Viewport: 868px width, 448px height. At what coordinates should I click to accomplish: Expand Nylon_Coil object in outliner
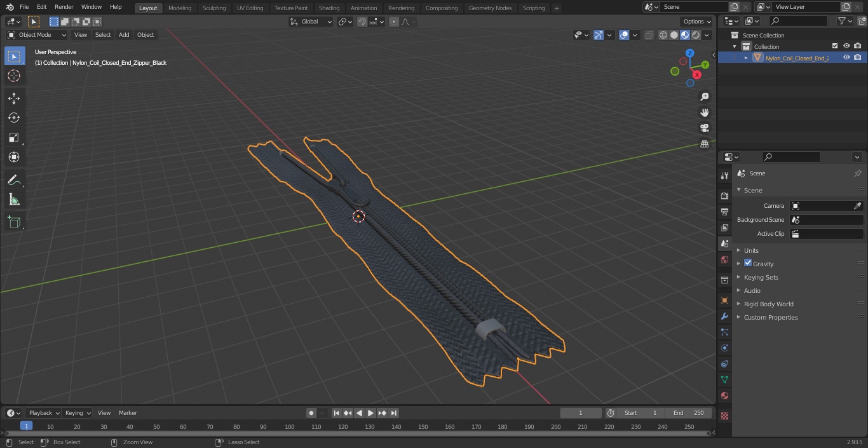click(x=746, y=58)
